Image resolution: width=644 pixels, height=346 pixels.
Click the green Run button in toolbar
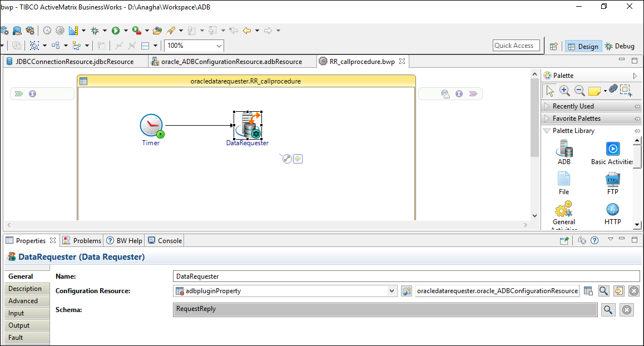click(116, 31)
